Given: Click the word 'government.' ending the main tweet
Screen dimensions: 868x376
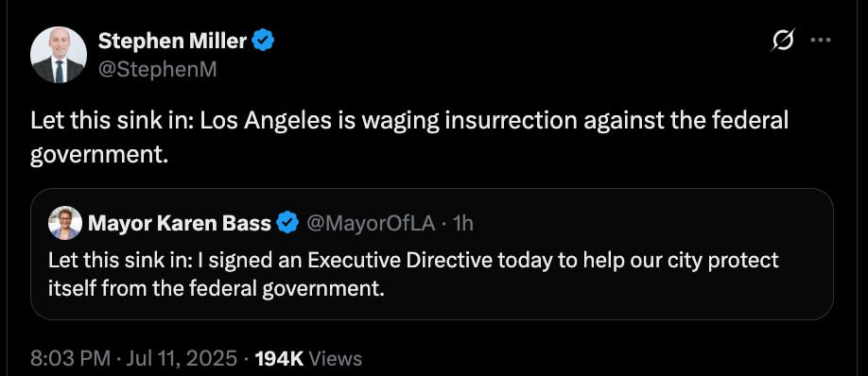Looking at the screenshot, I should click(98, 156).
